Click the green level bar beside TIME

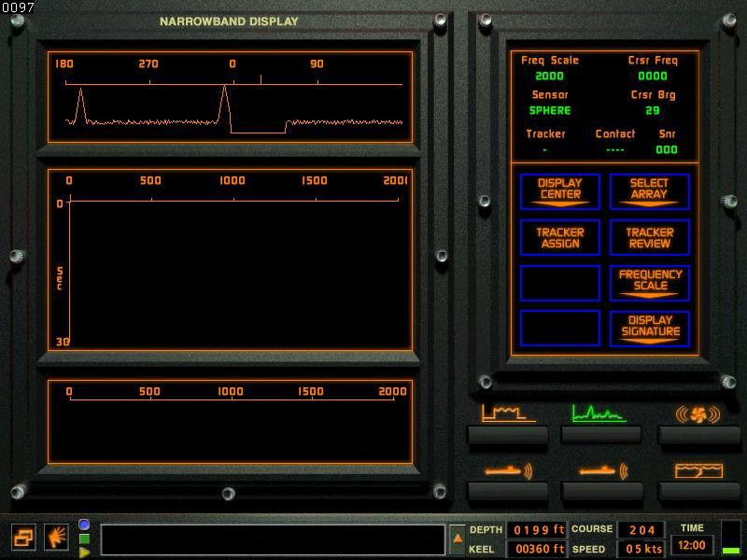tap(730, 551)
